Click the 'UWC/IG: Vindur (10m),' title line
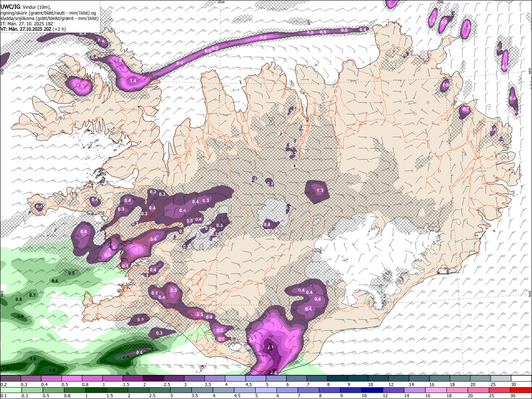This screenshot has height=399, width=532. (25, 7)
